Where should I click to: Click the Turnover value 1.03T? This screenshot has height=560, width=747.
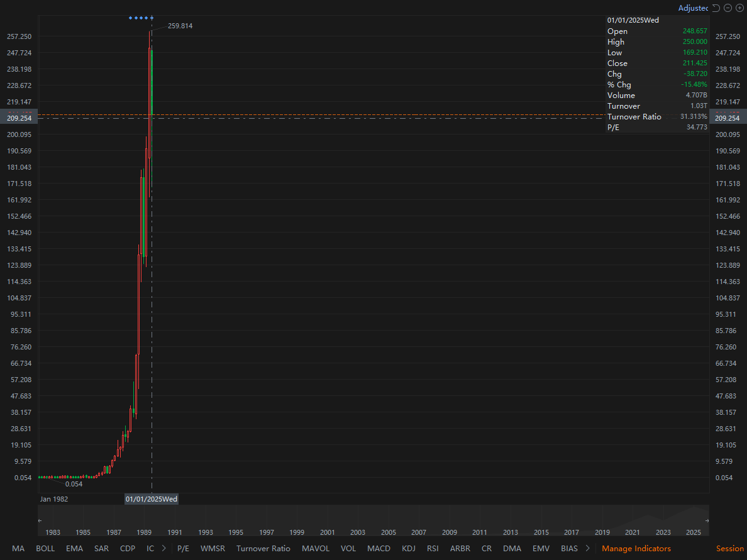pyautogui.click(x=699, y=106)
